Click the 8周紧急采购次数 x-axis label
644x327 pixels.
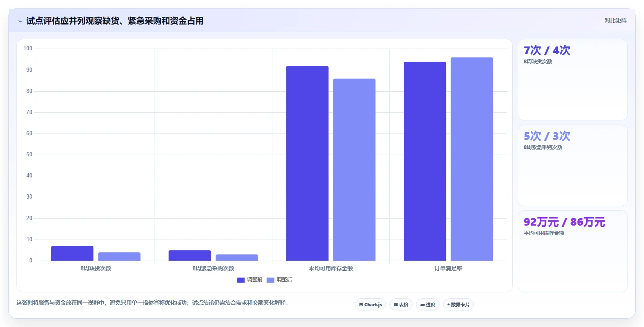click(213, 268)
